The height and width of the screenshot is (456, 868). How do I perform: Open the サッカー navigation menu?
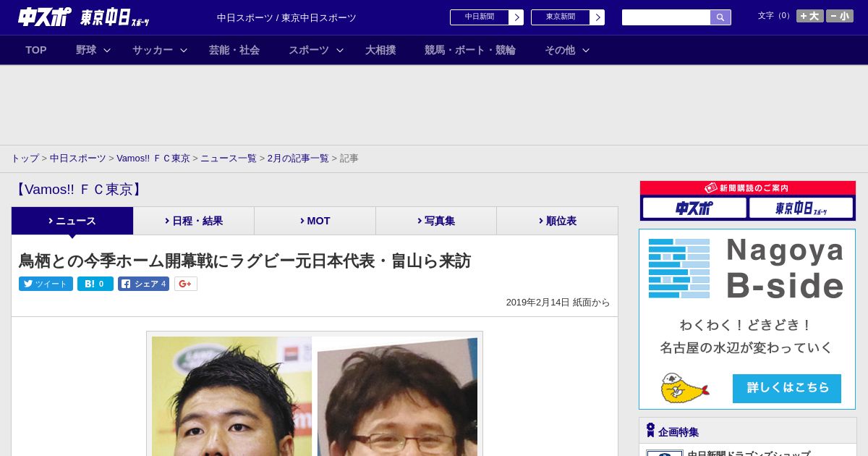153,50
